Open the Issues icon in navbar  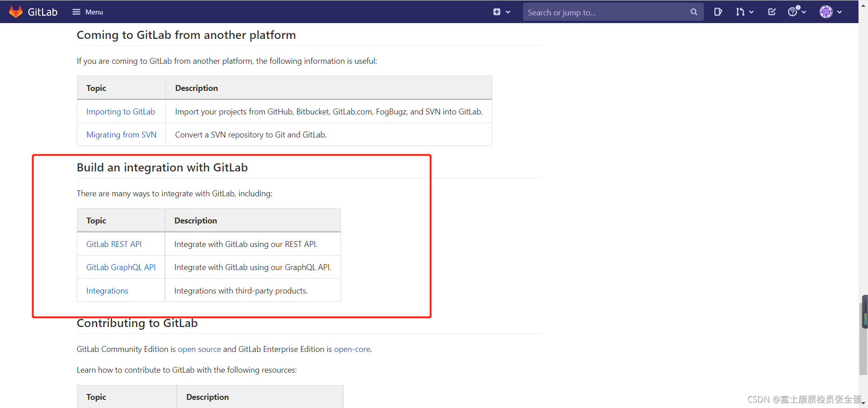point(718,12)
